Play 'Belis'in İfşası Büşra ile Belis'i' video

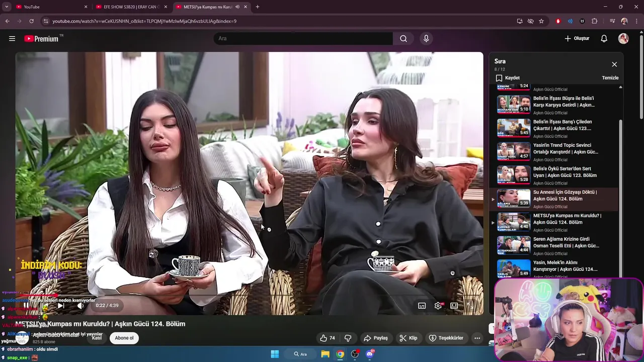553,105
